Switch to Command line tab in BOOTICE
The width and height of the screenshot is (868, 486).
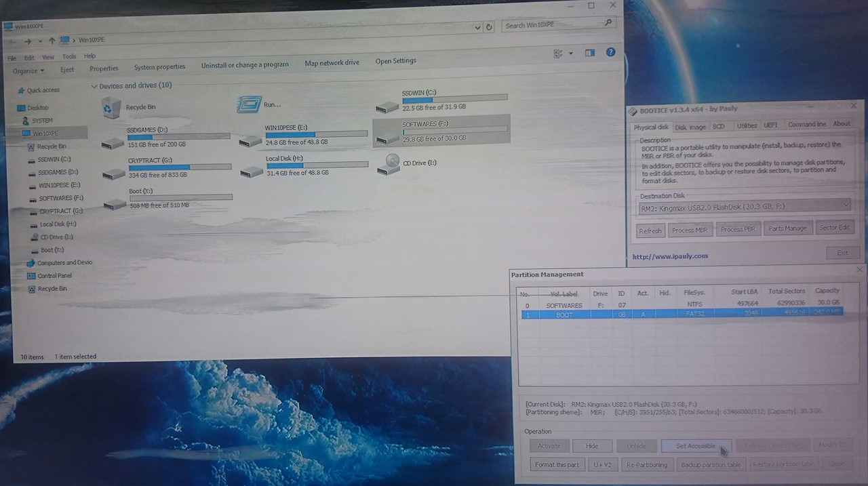(807, 125)
